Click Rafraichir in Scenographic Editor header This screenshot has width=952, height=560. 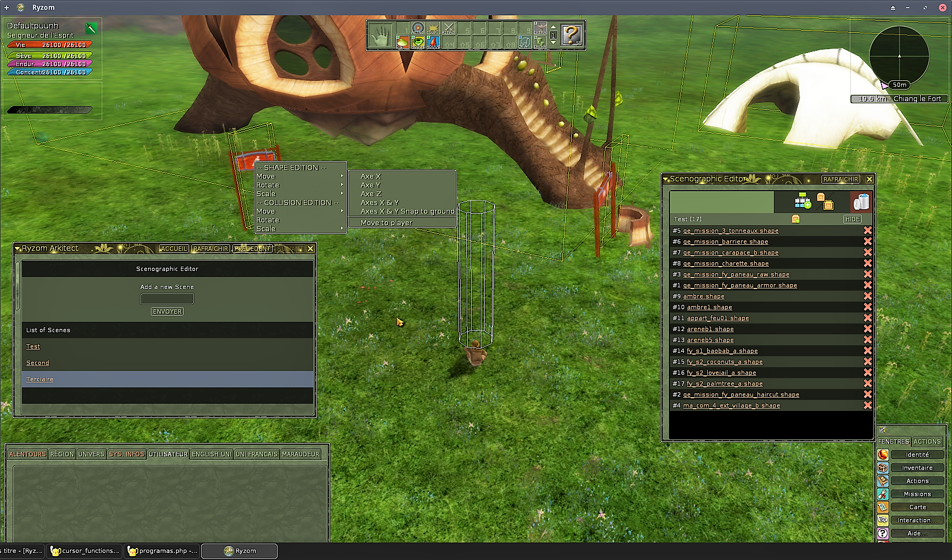click(841, 179)
